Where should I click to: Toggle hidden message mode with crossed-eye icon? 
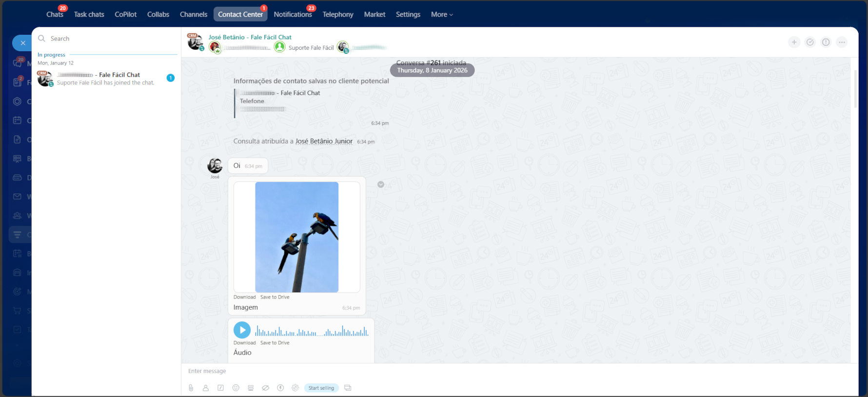coord(265,388)
